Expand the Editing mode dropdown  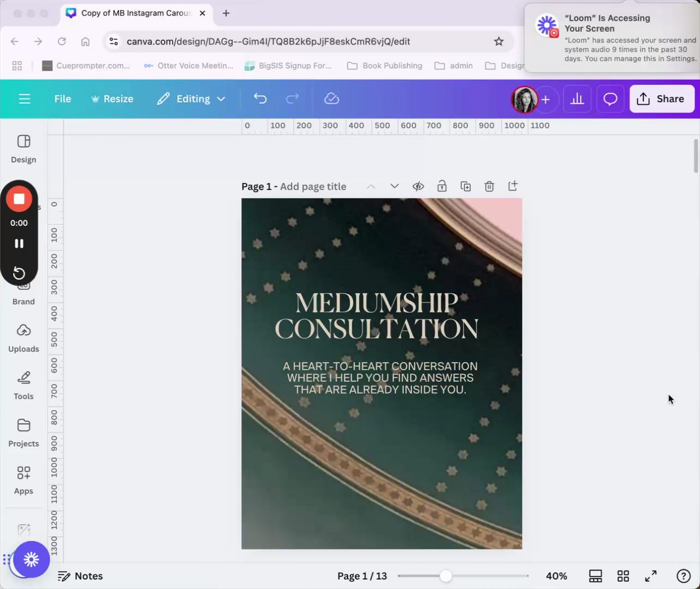191,99
